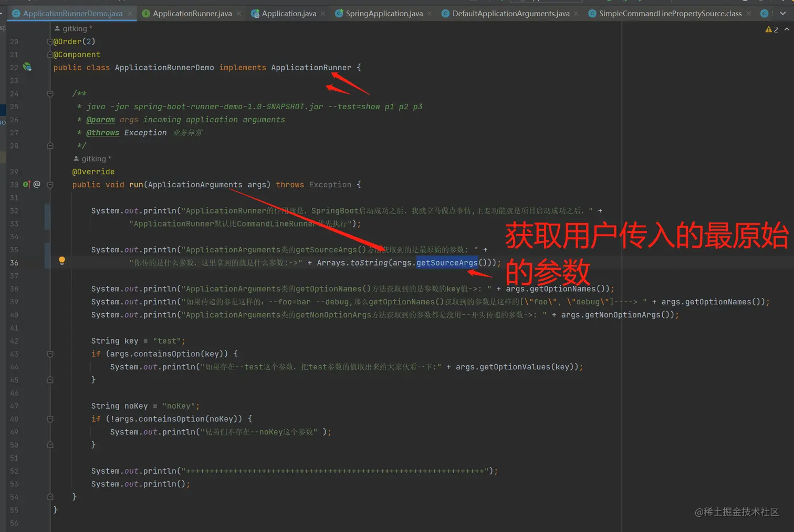This screenshot has width=794, height=532.
Task: Jump to next highlighted problem with the up chevron
Action: [x=787, y=29]
